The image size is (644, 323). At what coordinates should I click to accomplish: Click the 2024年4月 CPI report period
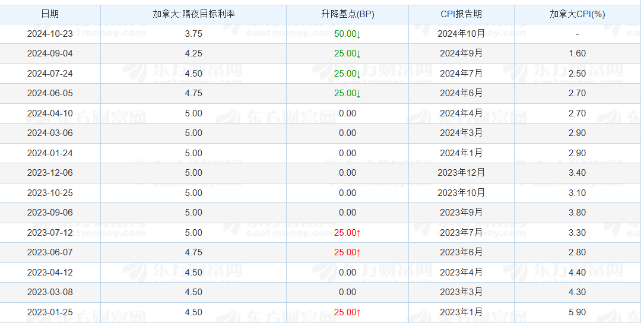[x=461, y=114]
